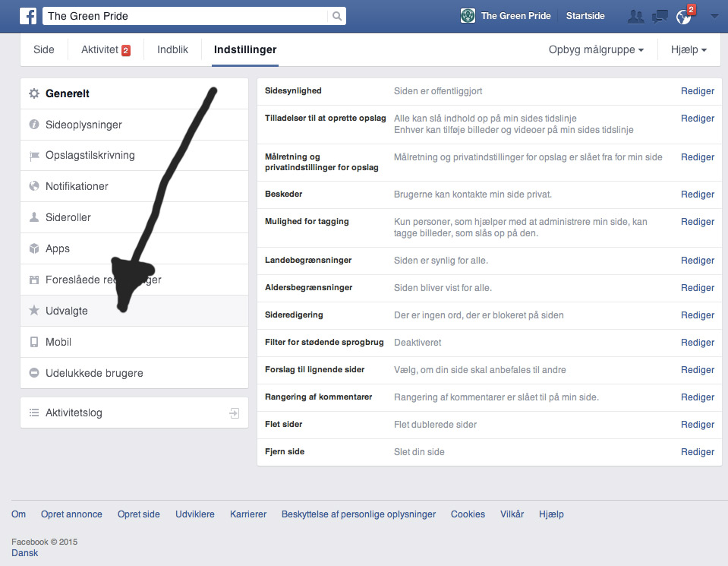Screen dimensions: 728x566
Task: Click The Green Pride profile thumbnail
Action: point(468,16)
